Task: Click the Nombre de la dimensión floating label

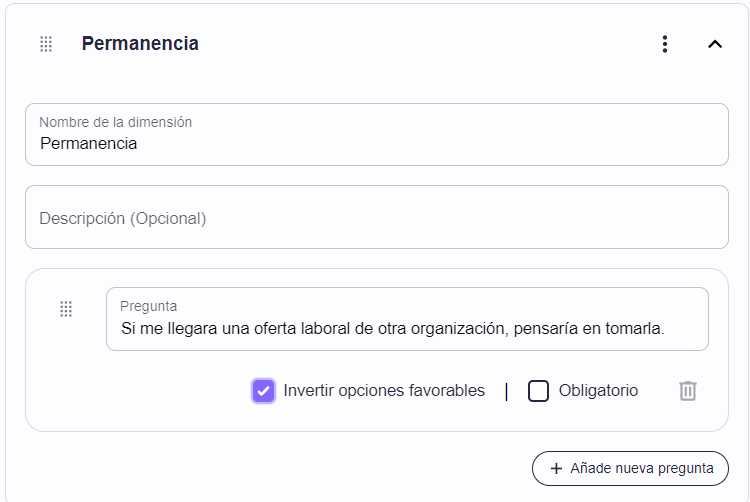Action: [115, 122]
